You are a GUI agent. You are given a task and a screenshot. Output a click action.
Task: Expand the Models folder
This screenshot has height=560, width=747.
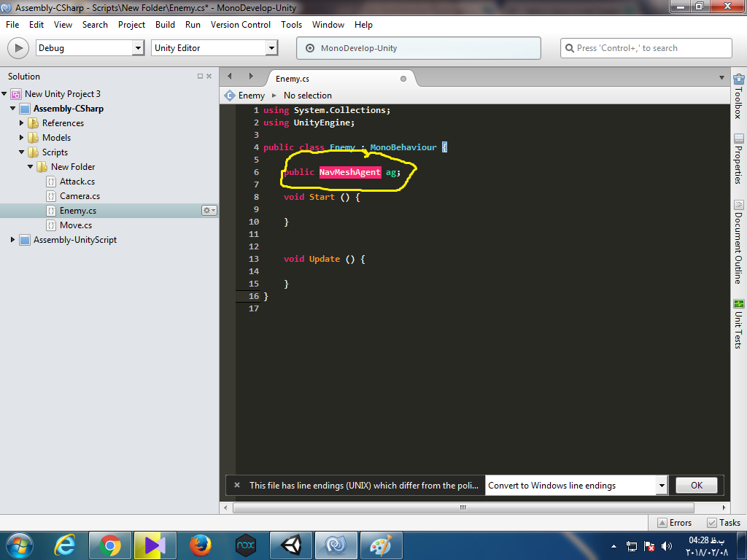coord(21,138)
